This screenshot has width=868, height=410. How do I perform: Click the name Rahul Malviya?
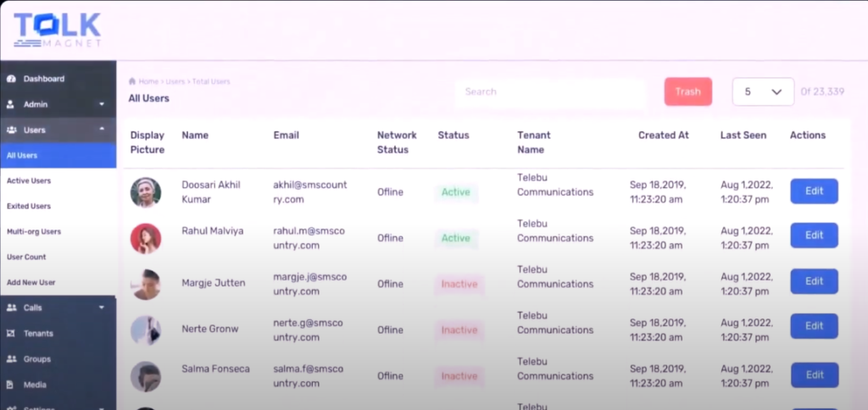pos(213,231)
